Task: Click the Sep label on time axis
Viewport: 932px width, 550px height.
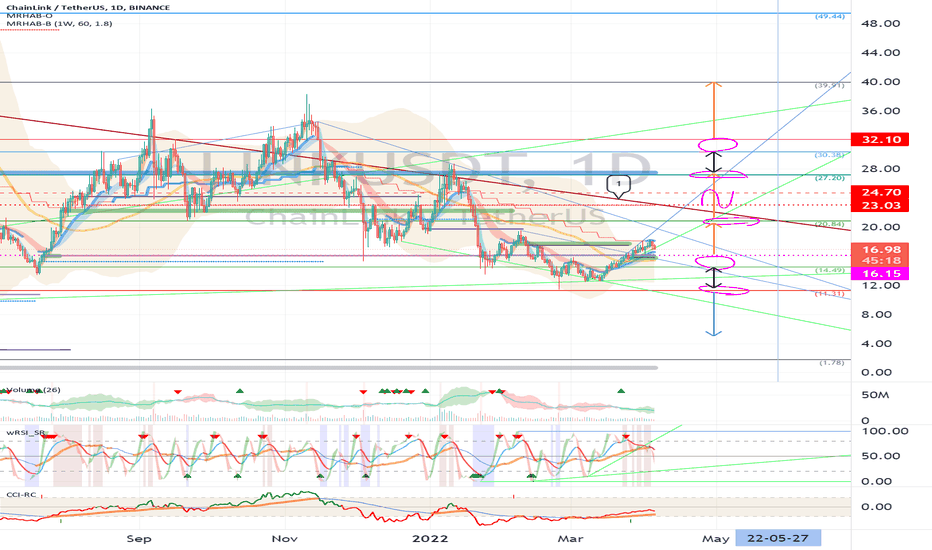Action: click(x=139, y=539)
